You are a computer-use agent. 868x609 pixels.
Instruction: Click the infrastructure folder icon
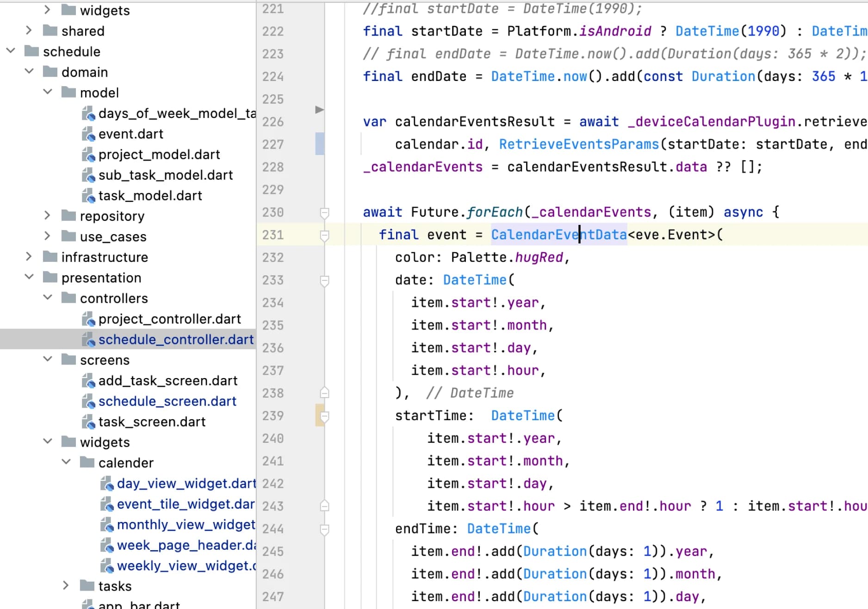pyautogui.click(x=50, y=257)
